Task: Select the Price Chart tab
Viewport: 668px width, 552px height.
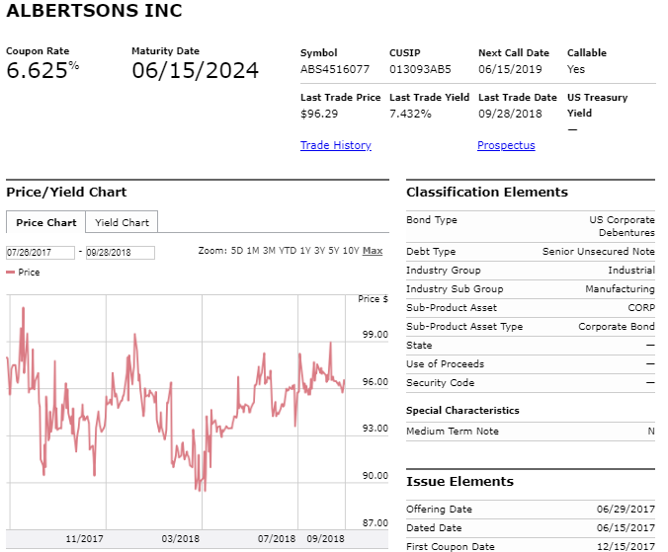Action: point(46,222)
